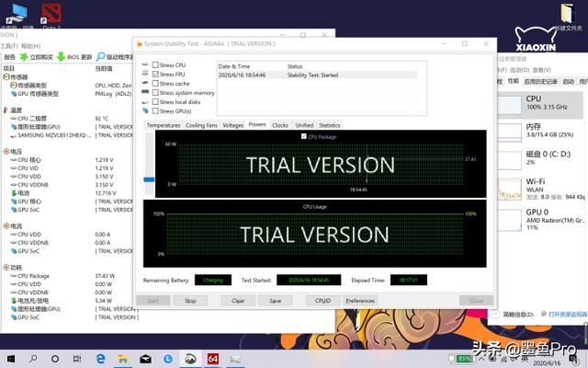
Task: Select 磁盘 0 (C: D:) in Task Manager
Action: point(540,158)
